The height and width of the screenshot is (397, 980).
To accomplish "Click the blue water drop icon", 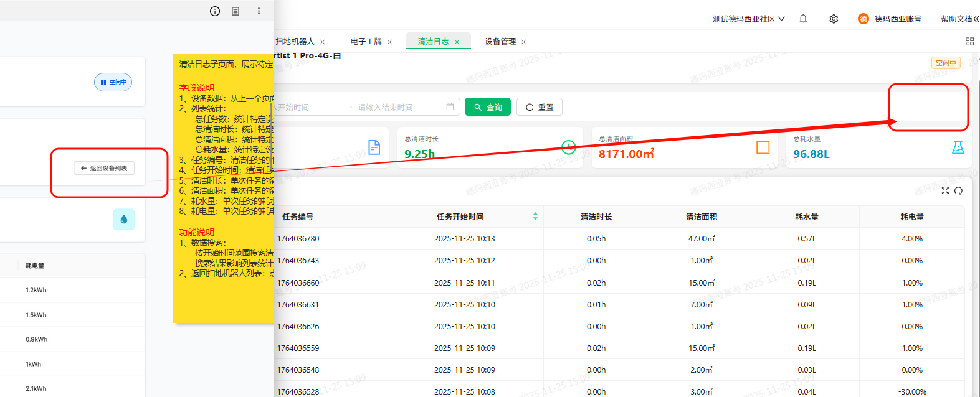I will [123, 219].
